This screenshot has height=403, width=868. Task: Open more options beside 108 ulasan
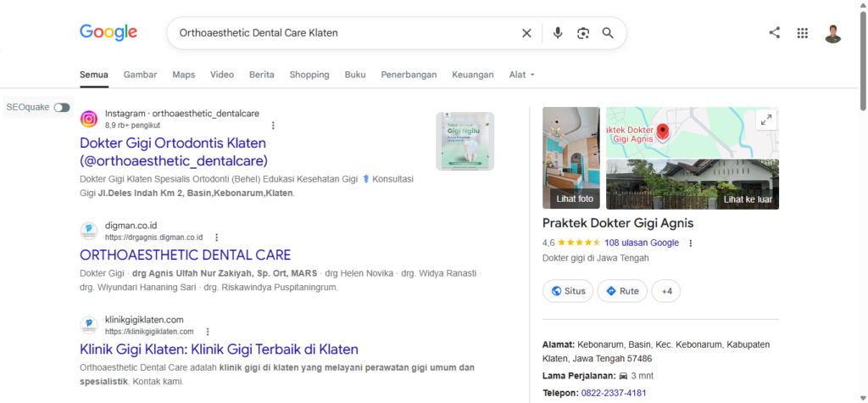click(690, 243)
